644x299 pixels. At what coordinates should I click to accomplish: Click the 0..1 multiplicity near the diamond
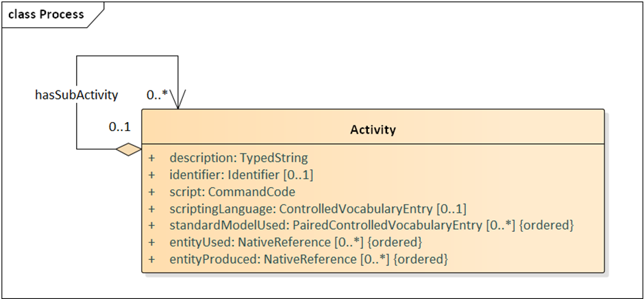pos(119,127)
